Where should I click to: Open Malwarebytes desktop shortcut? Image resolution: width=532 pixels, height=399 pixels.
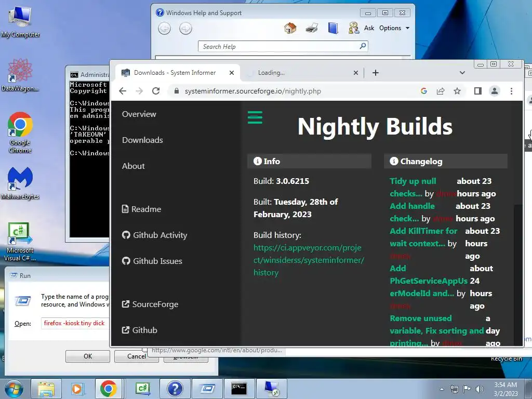[20, 183]
